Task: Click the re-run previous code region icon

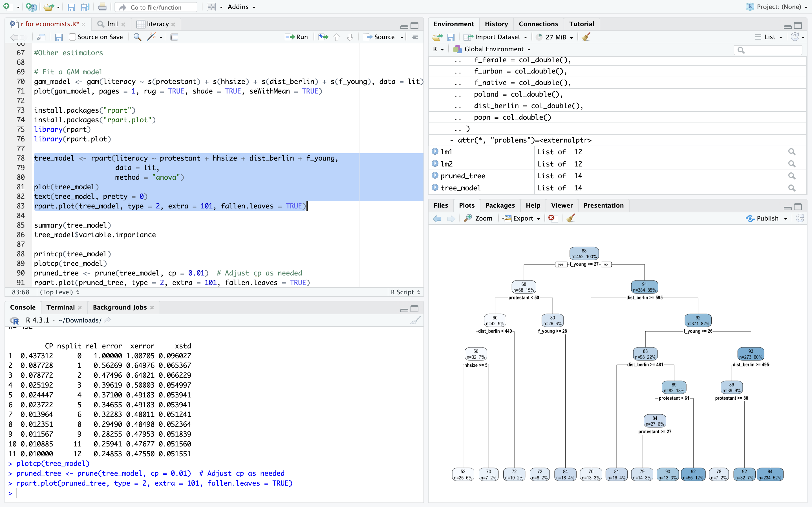Action: [323, 37]
